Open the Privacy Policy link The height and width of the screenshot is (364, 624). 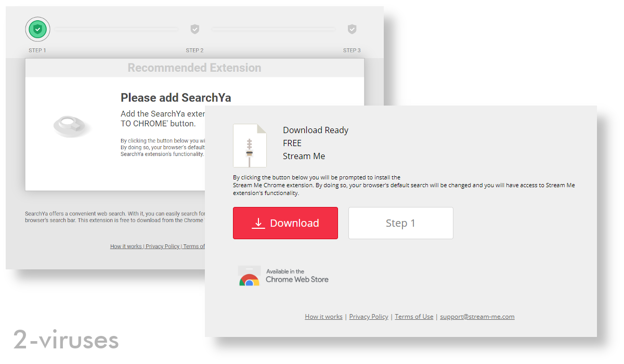click(369, 316)
